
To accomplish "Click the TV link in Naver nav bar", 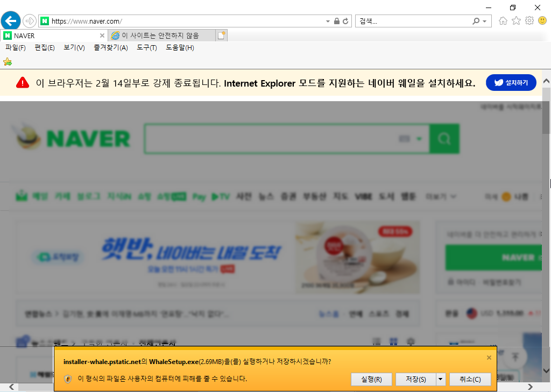I will point(220,196).
